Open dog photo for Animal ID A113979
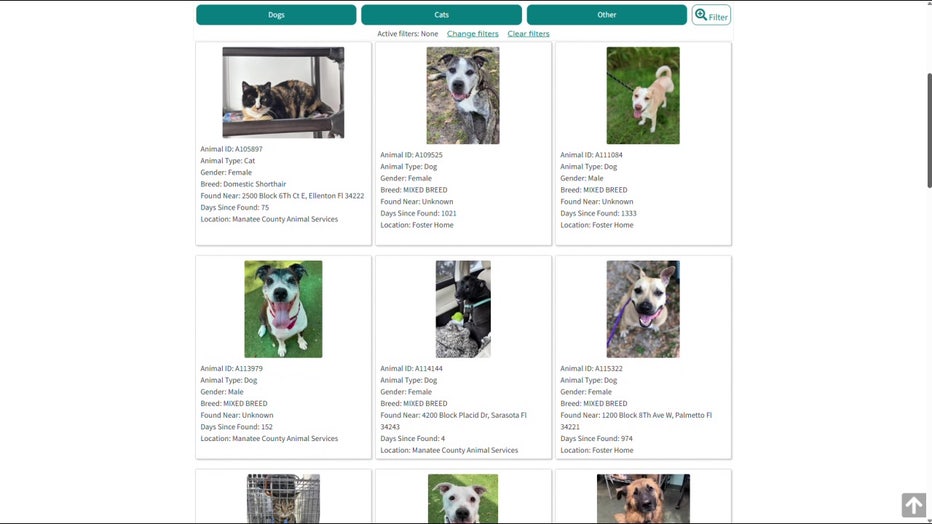 (x=283, y=309)
